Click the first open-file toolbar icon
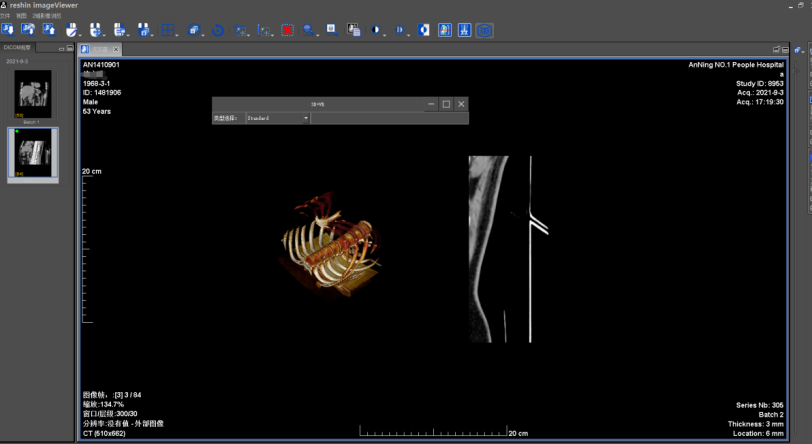The height and width of the screenshot is (444, 812). [8, 30]
